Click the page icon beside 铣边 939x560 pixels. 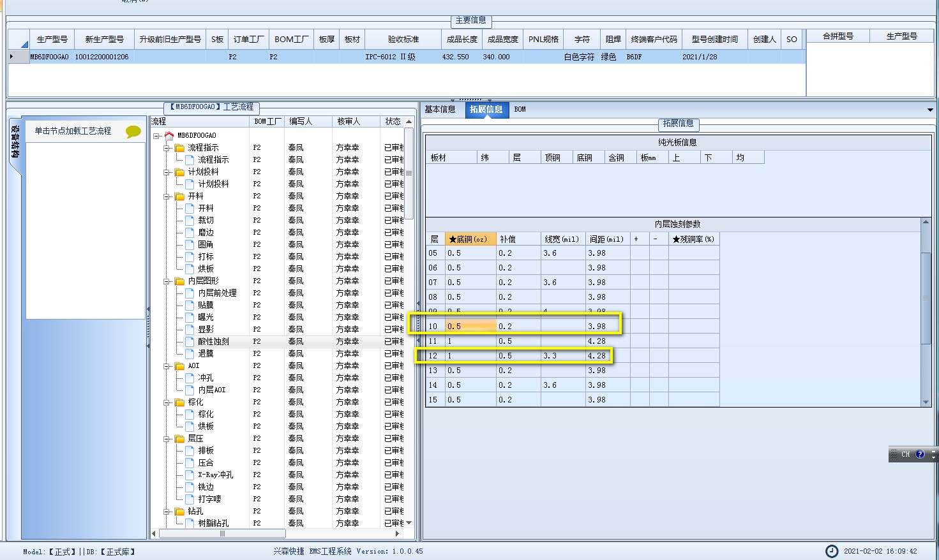190,487
